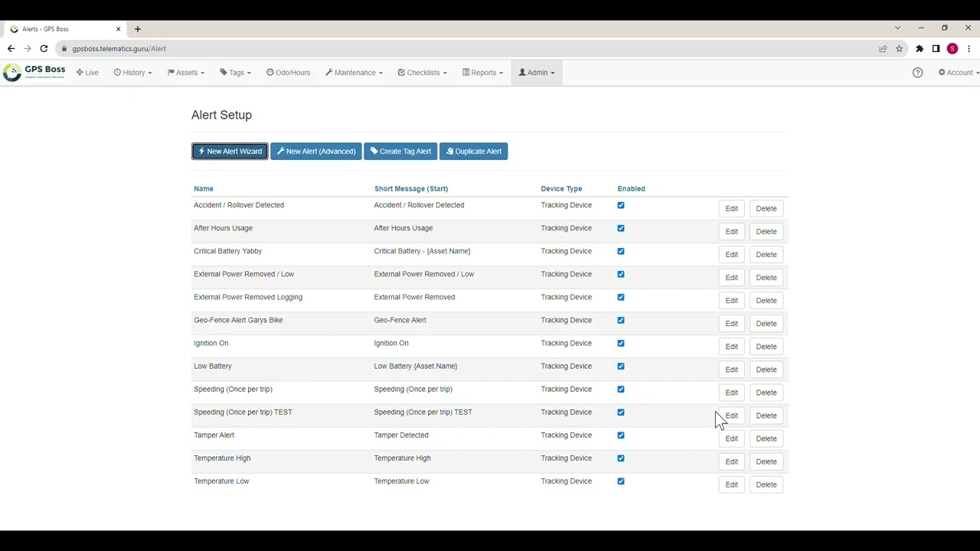Open browser side panel icon
Image resolution: width=980 pixels, height=551 pixels.
(x=936, y=48)
